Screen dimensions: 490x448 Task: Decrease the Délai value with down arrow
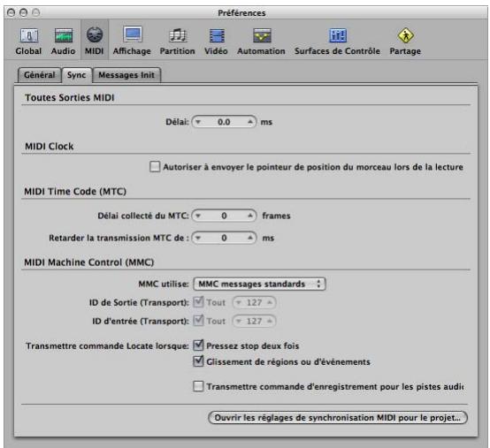[198, 122]
